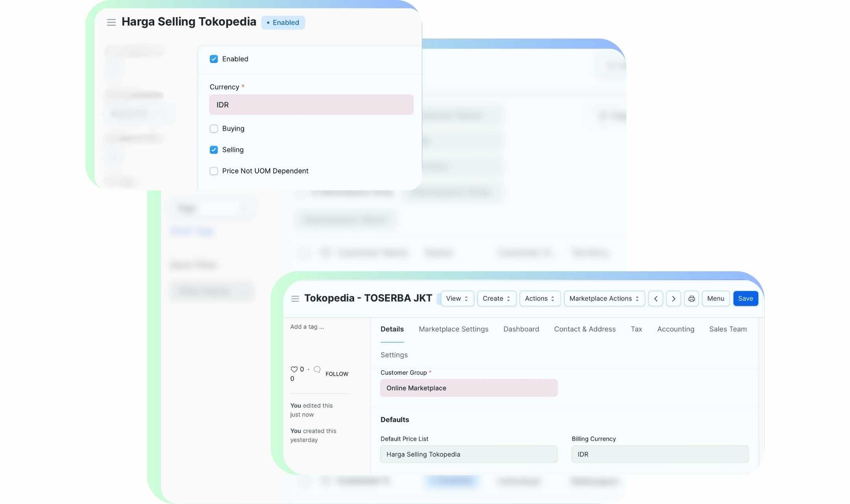Click the comment bubble icon

tap(317, 370)
